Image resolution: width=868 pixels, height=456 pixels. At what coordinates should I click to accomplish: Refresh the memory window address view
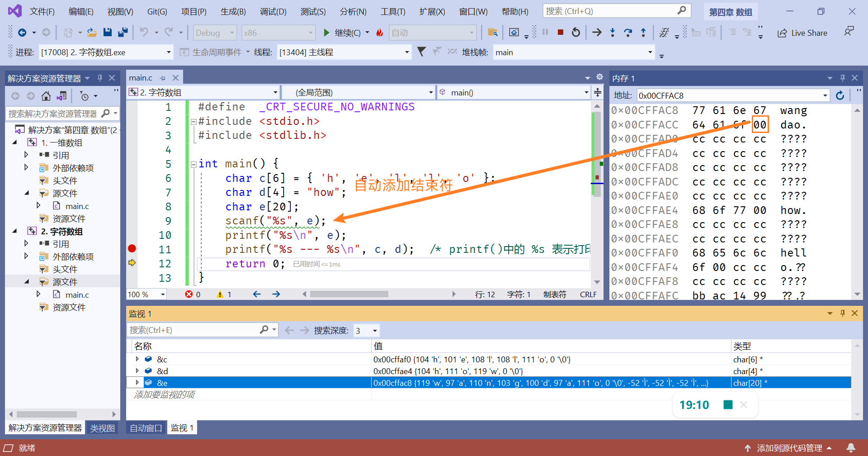tap(840, 95)
